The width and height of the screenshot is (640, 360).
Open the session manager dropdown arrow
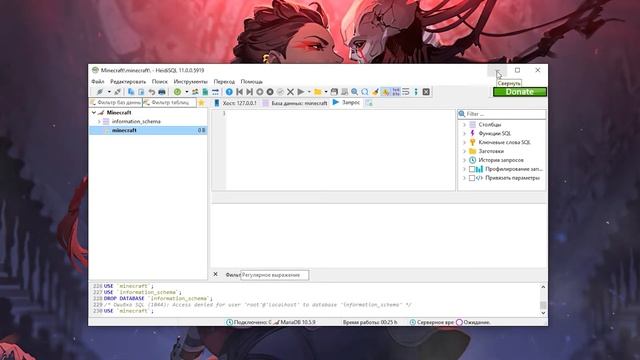coord(109,92)
